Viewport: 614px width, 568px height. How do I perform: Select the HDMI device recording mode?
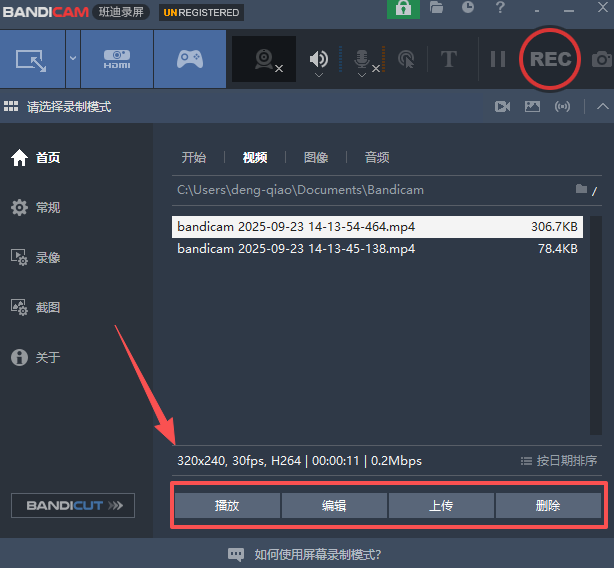117,59
